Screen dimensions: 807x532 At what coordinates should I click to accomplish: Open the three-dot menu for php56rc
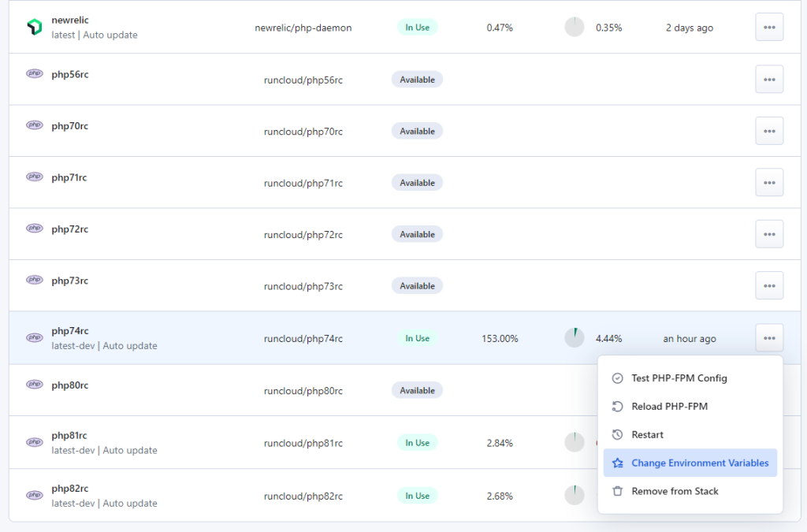point(769,80)
